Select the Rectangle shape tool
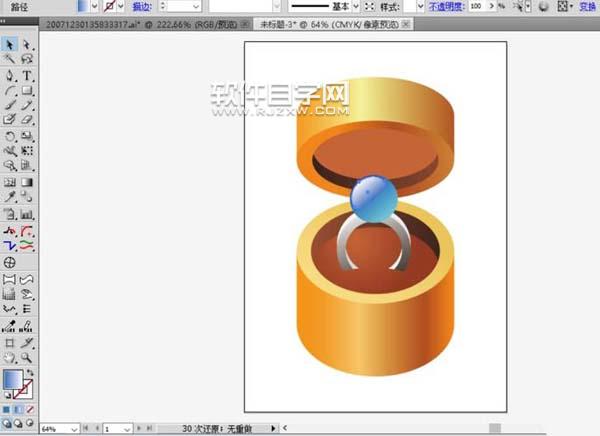This screenshot has height=436, width=600. click(27, 91)
